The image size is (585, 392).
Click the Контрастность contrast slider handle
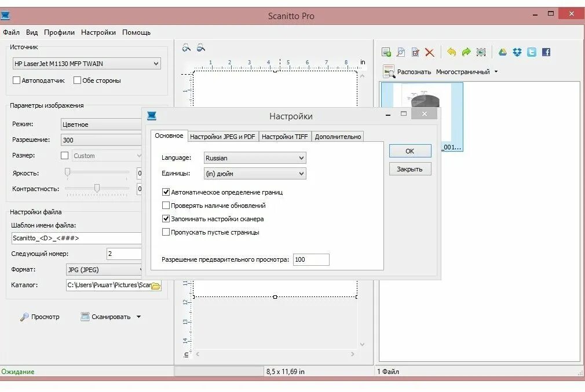click(x=97, y=188)
